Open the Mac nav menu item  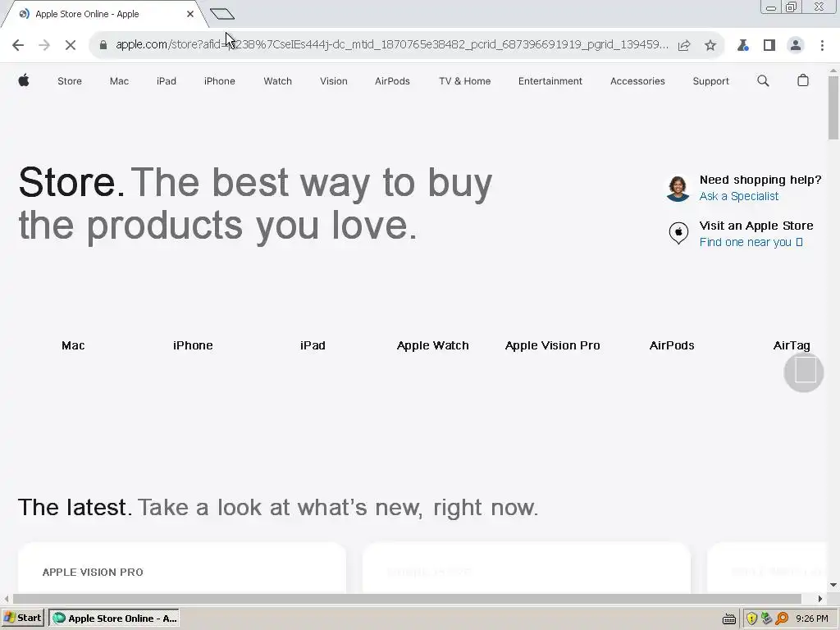click(x=119, y=81)
